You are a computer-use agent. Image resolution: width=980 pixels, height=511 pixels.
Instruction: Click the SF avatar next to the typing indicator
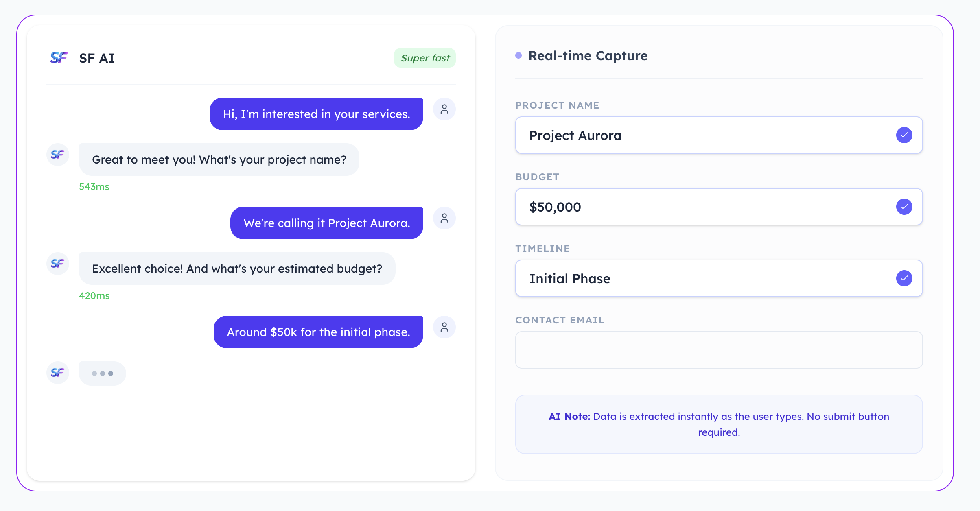coord(58,373)
